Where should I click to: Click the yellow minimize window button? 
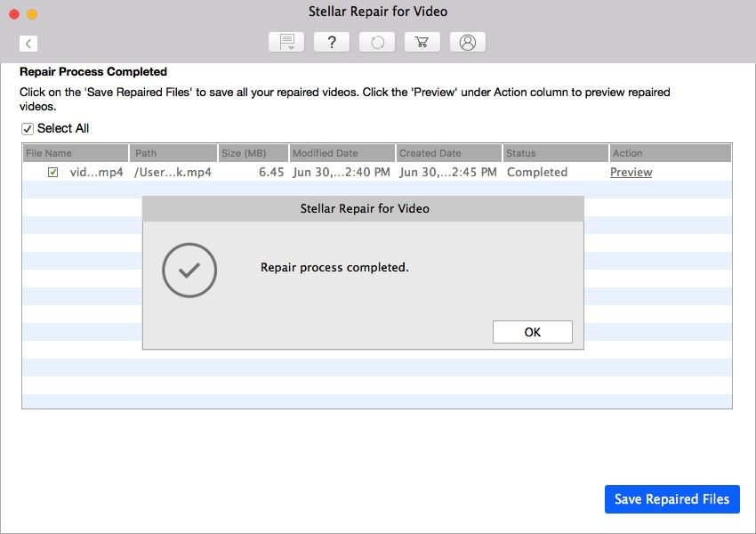[x=32, y=14]
